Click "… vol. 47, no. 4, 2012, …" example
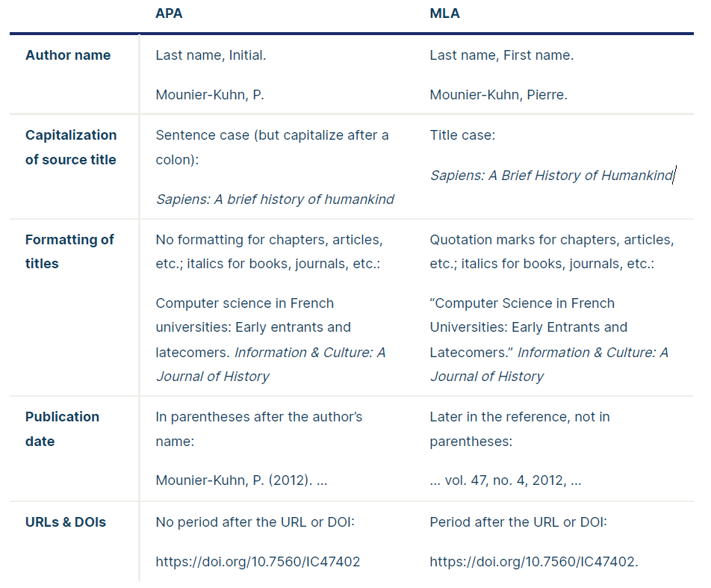711x588 pixels. tap(506, 480)
